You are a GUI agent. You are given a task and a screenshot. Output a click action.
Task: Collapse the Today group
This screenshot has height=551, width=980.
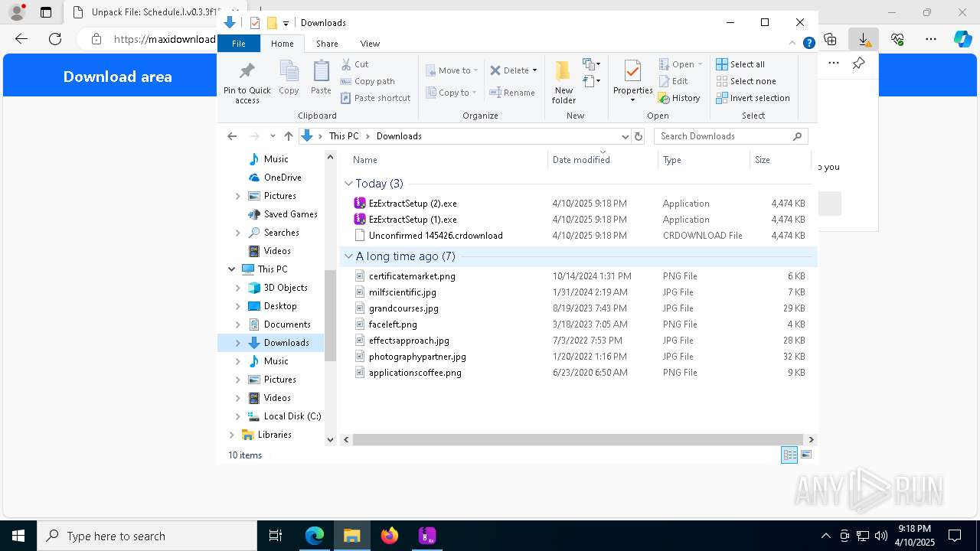tap(348, 184)
